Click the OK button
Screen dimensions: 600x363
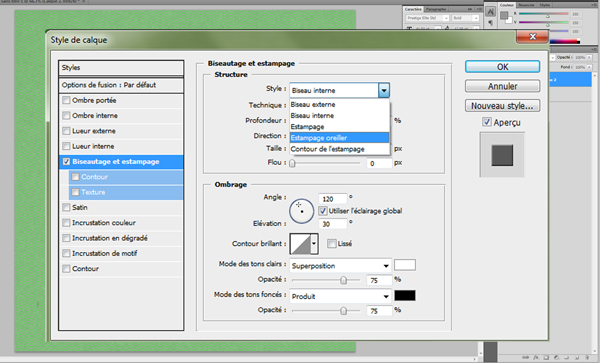pos(502,67)
